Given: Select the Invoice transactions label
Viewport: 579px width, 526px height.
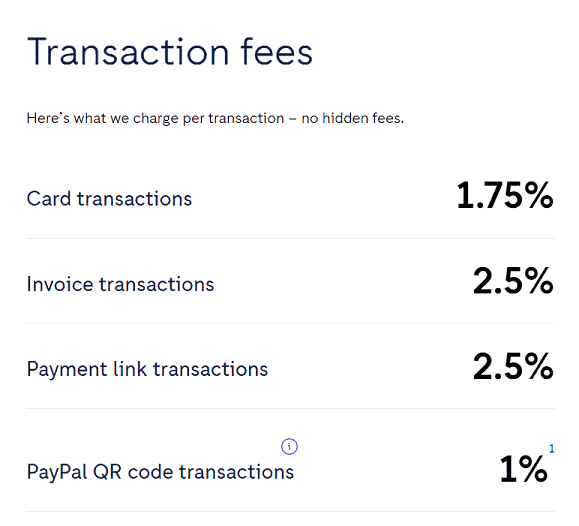Looking at the screenshot, I should [x=120, y=284].
